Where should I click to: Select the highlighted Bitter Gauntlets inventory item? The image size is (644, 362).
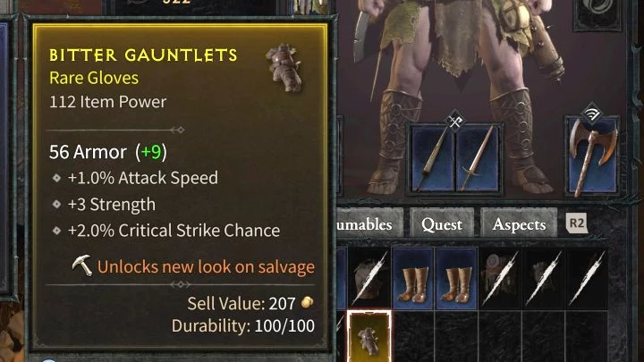click(369, 336)
